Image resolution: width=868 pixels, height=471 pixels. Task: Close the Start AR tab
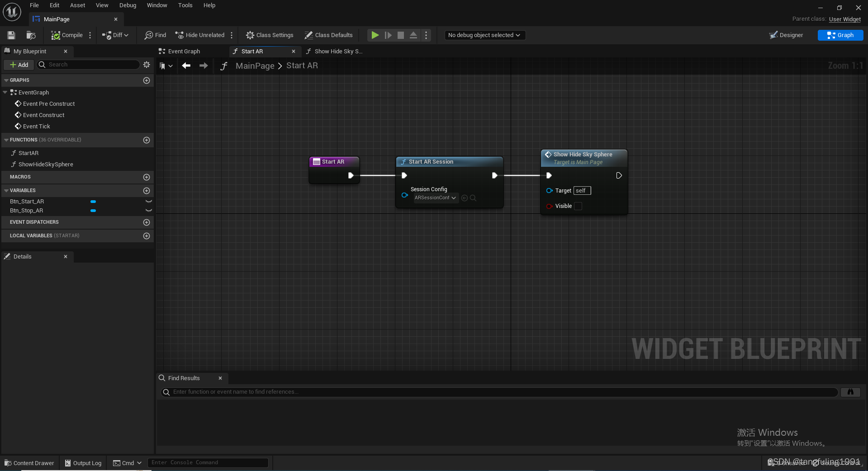pyautogui.click(x=294, y=52)
